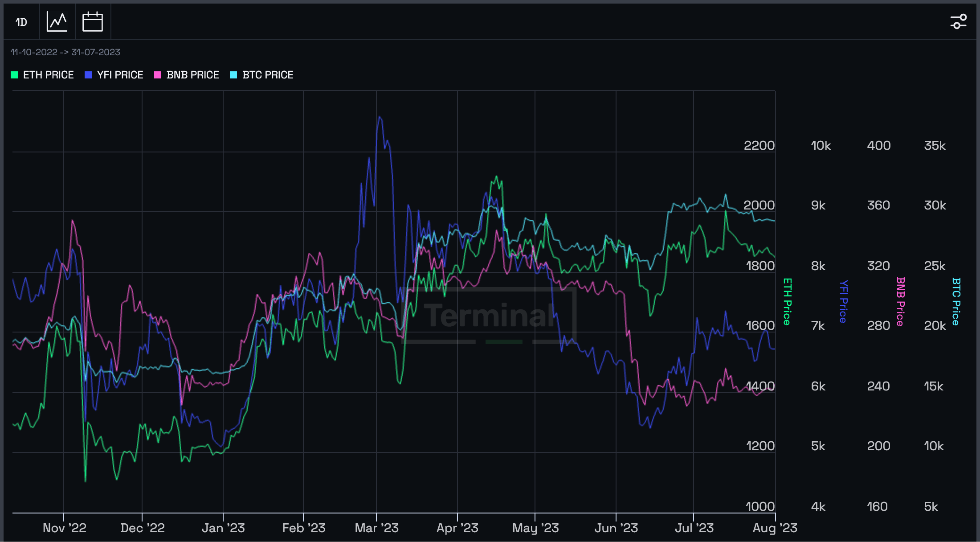This screenshot has height=542, width=980.
Task: Click the 5k BTC axis value
Action: click(931, 507)
